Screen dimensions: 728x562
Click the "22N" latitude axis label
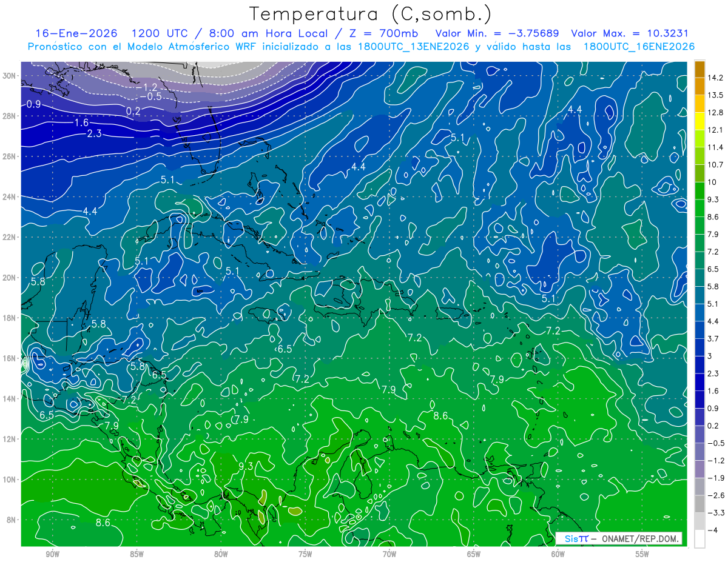coord(9,237)
